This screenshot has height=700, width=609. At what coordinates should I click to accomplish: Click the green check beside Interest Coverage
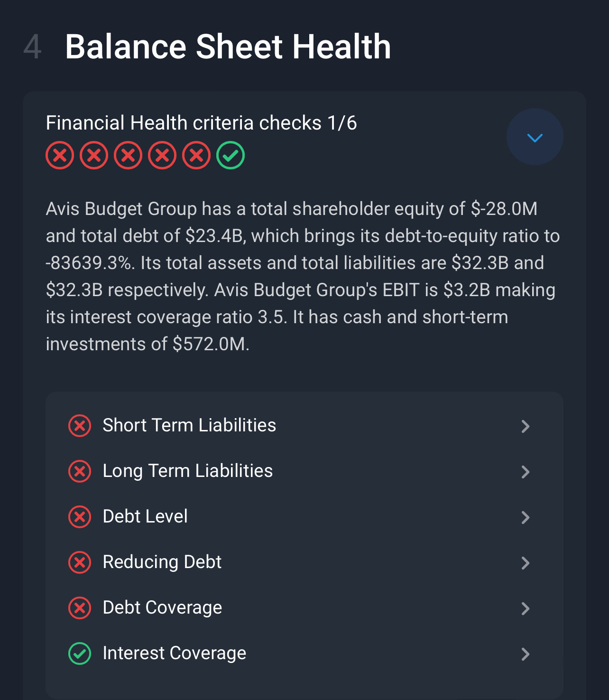tap(80, 653)
